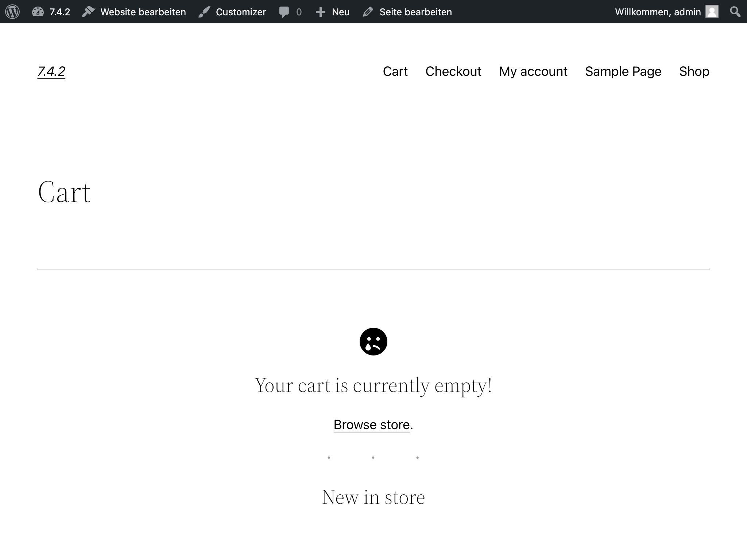Open My account from the navigation

click(533, 71)
